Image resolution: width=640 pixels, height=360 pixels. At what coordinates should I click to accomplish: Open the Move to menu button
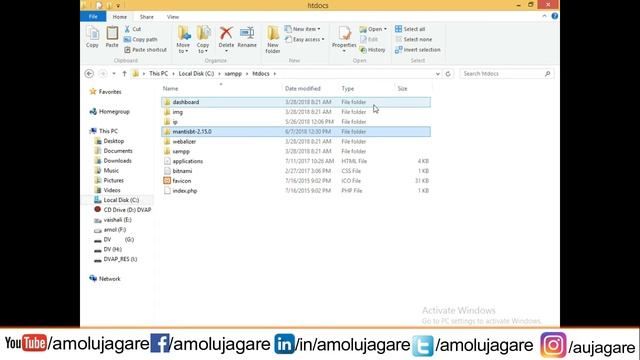pyautogui.click(x=183, y=39)
